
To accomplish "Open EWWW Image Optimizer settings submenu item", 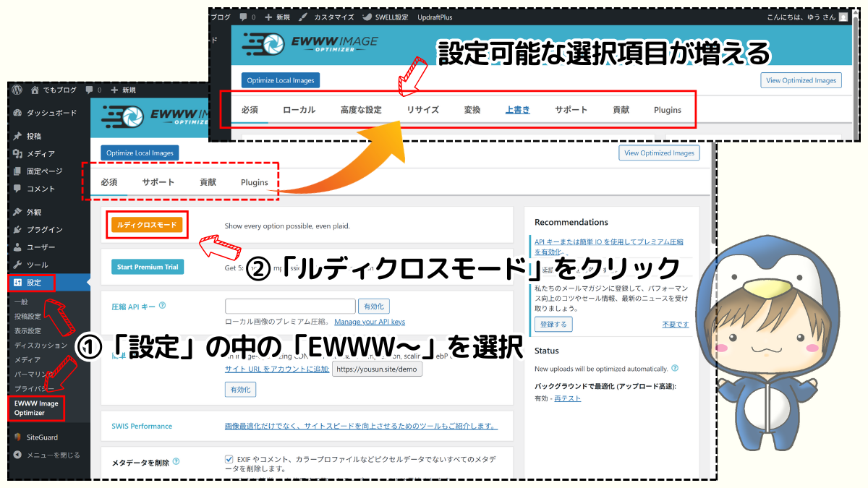I will point(36,408).
